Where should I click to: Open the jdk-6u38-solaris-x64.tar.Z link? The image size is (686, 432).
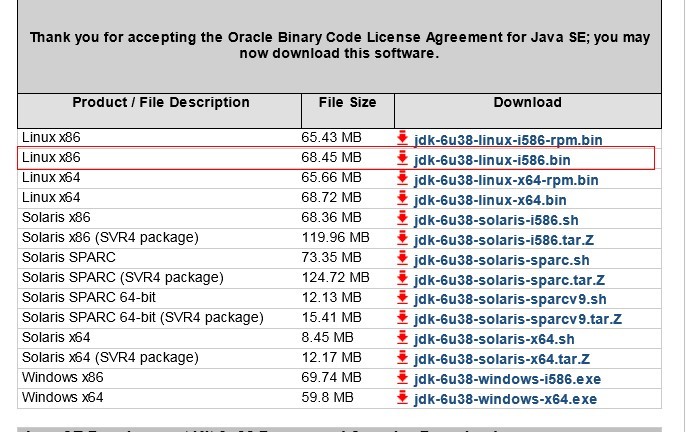click(x=501, y=359)
